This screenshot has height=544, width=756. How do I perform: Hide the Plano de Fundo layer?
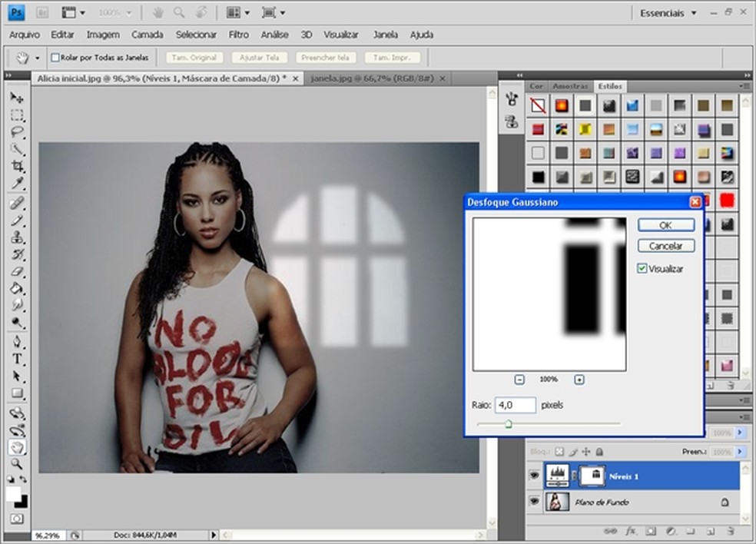(534, 502)
